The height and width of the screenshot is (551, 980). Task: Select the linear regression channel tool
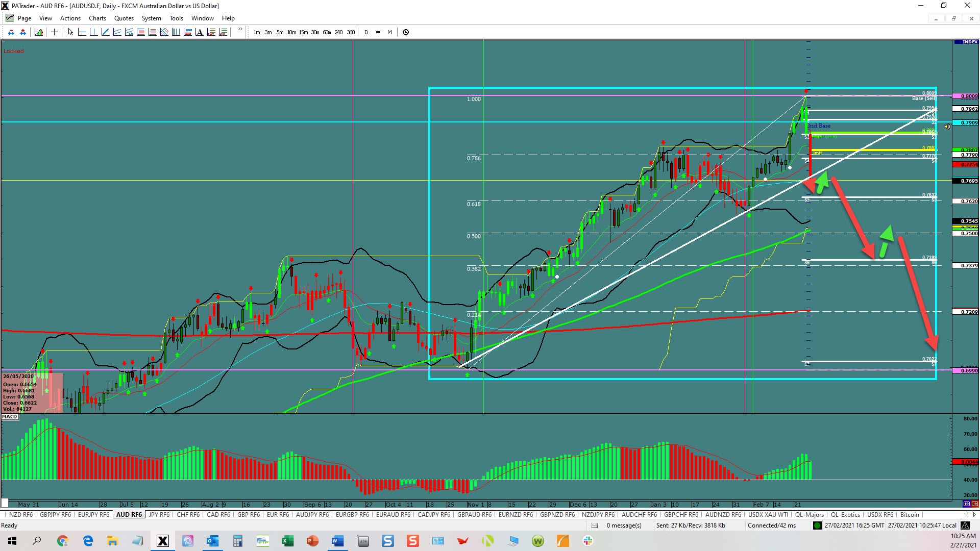tap(129, 32)
